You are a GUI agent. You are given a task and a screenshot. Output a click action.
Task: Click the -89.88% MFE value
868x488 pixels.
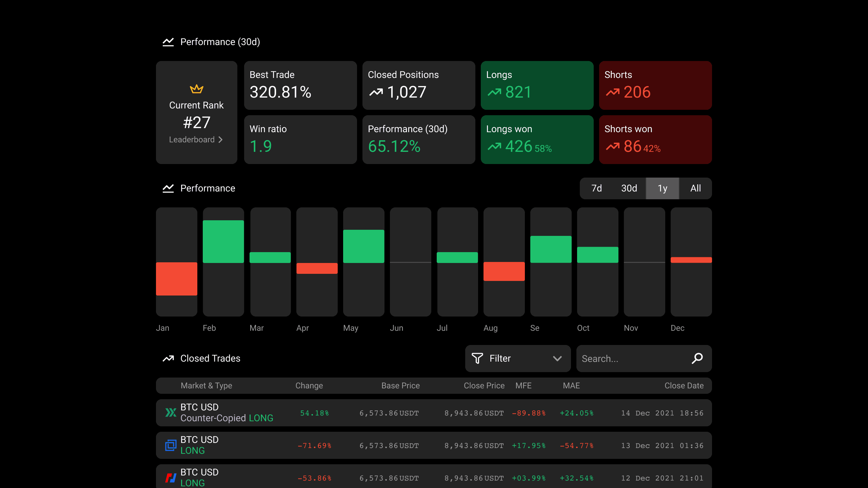pos(529,413)
